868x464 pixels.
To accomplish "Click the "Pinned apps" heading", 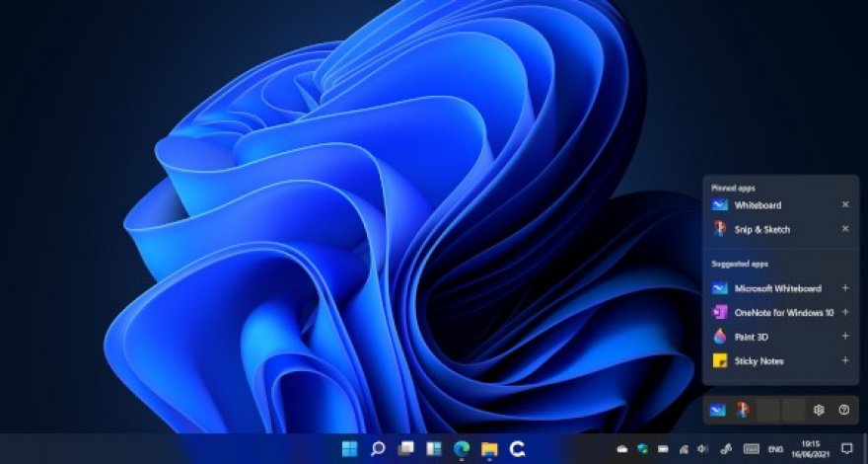I will tap(733, 188).
